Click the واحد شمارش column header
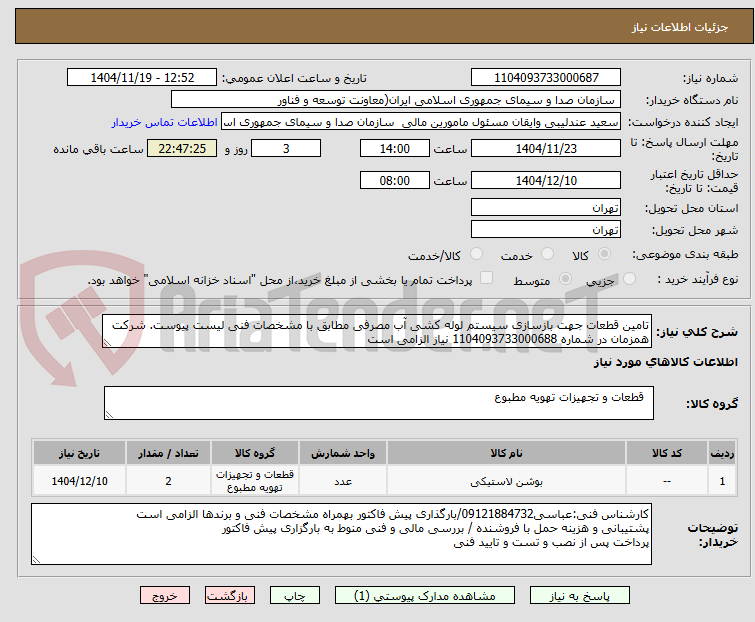Image resolution: width=755 pixels, height=622 pixels. click(342, 453)
